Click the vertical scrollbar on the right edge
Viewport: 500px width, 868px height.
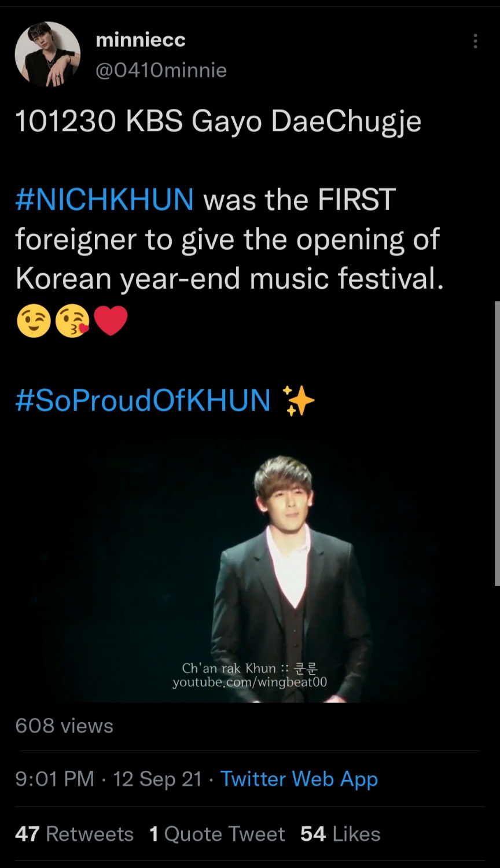[497, 443]
